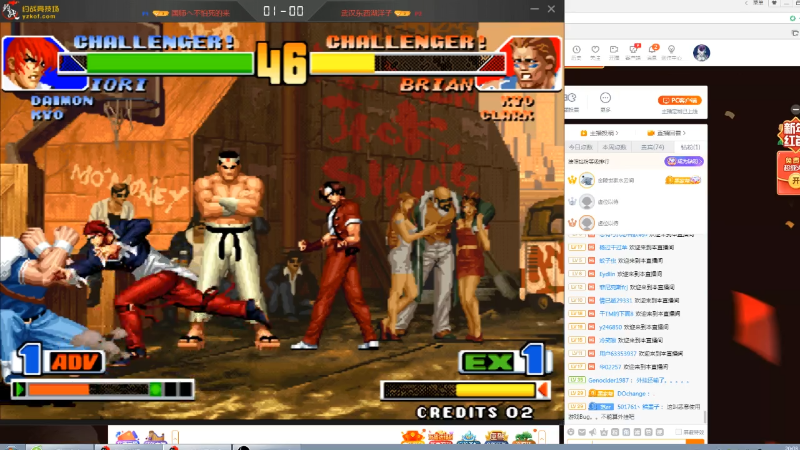
Task: Click the three-dot More icon in stream panel
Action: tap(605, 98)
